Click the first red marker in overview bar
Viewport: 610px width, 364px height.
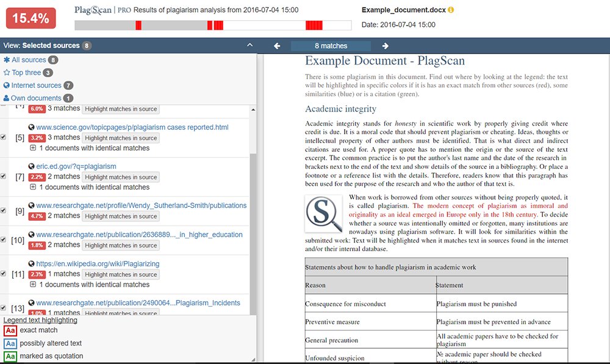[138, 25]
